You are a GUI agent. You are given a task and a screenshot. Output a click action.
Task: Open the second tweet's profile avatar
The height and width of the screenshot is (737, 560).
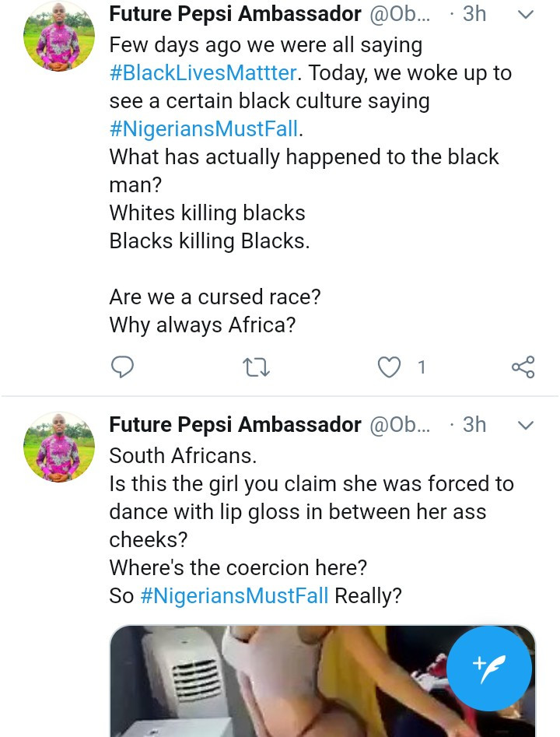point(59,446)
